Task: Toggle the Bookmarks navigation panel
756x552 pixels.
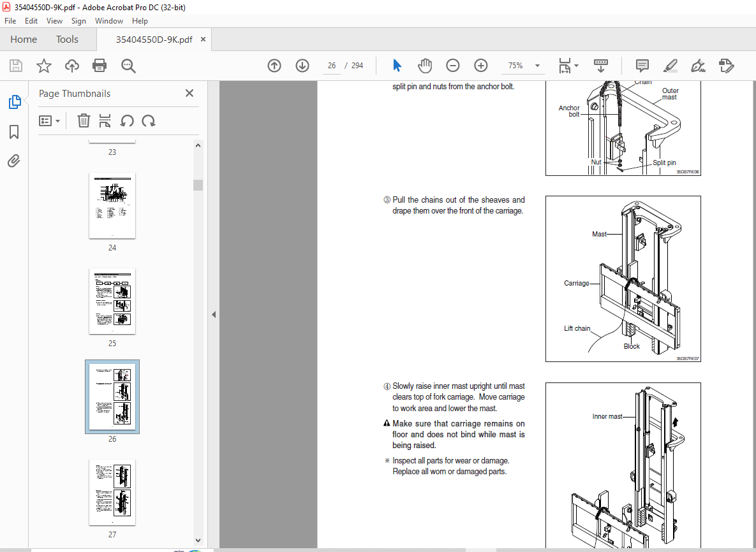Action: [x=14, y=131]
